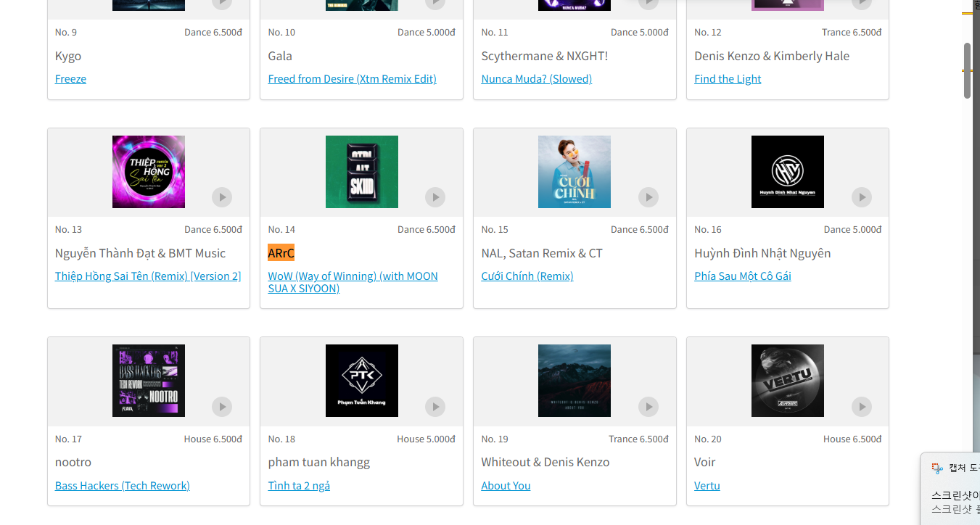This screenshot has height=525, width=980.
Task: Open the Nunca Muda? (Slowed) link
Action: pos(536,79)
